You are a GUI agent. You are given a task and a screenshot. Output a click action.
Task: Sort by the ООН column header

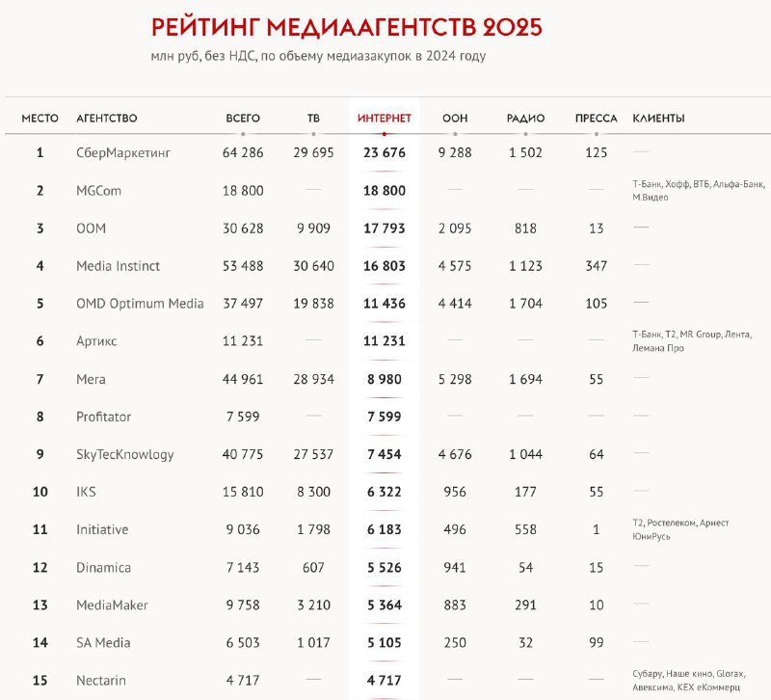point(455,118)
